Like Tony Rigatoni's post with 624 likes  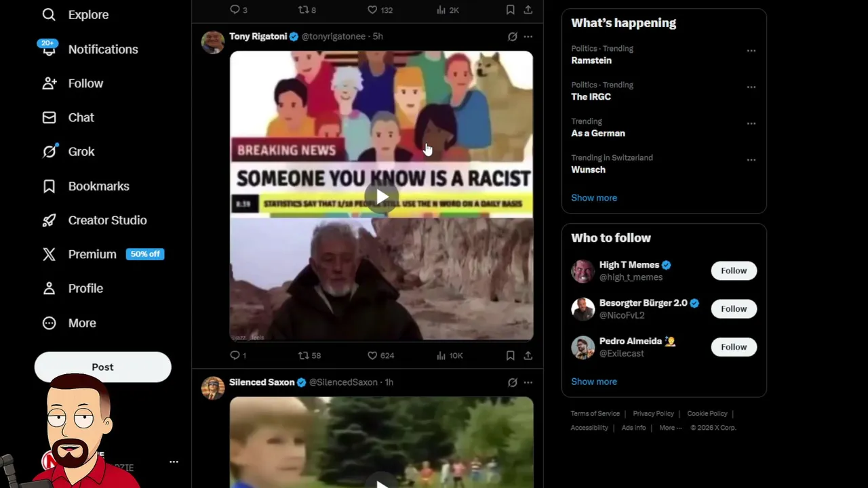coord(380,355)
